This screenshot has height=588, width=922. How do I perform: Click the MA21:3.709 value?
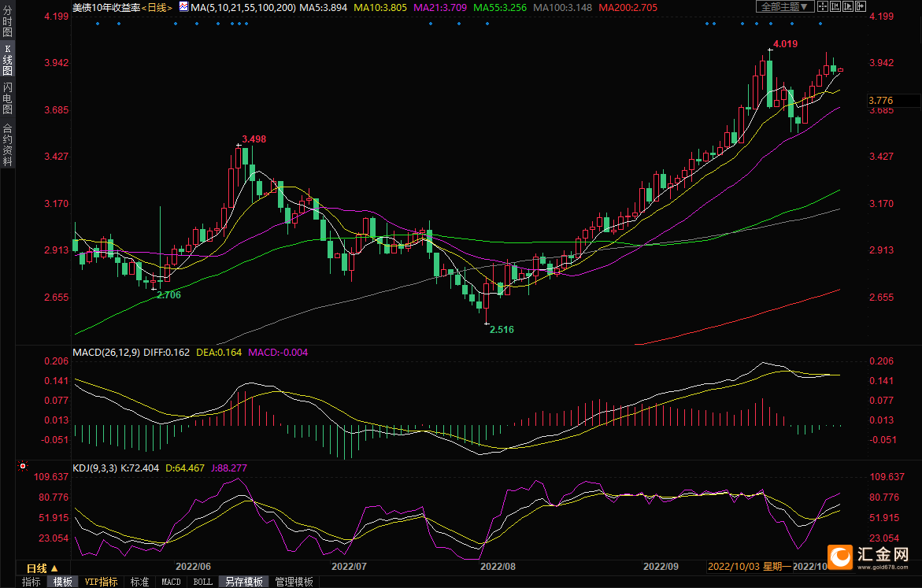click(x=440, y=8)
